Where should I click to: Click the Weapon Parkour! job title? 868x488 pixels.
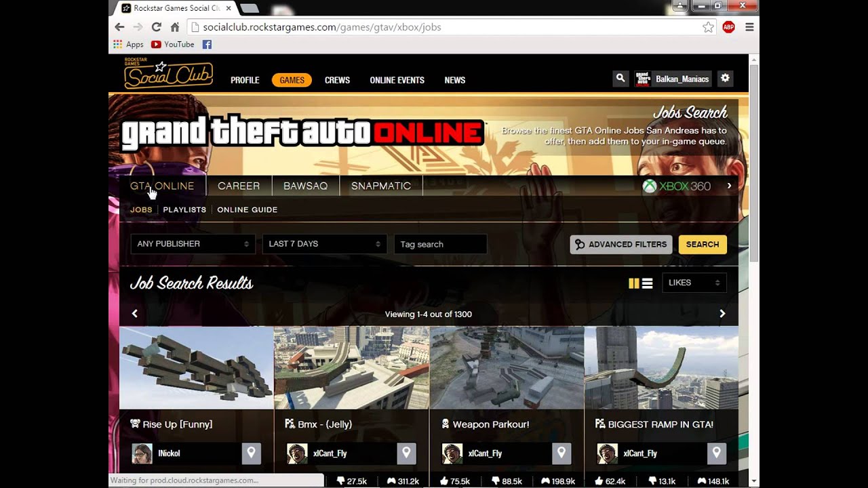(491, 424)
